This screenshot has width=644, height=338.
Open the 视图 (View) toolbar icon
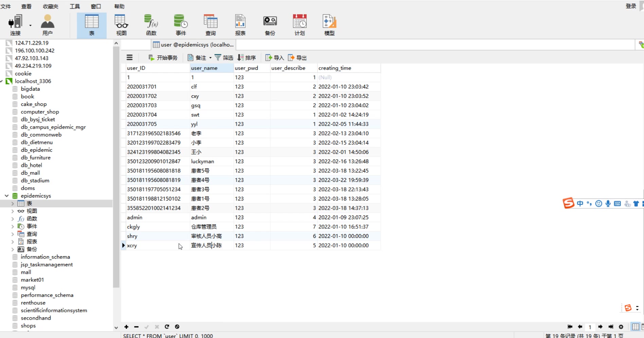[121, 25]
